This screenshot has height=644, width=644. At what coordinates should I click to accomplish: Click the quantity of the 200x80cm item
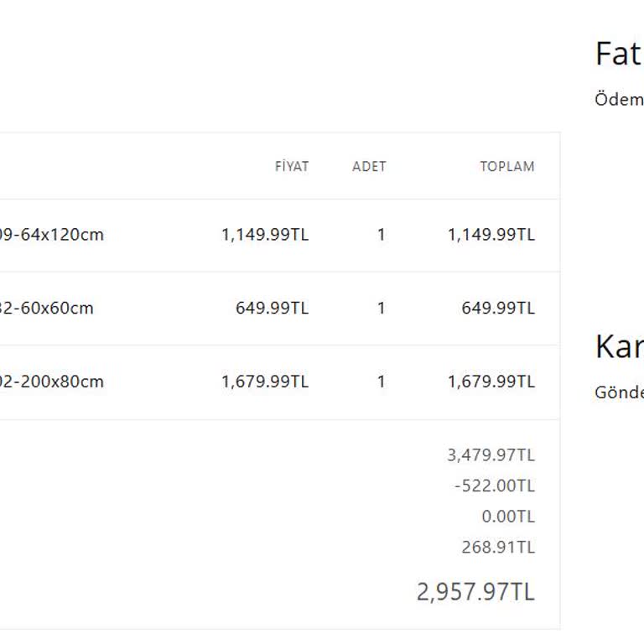(x=381, y=382)
